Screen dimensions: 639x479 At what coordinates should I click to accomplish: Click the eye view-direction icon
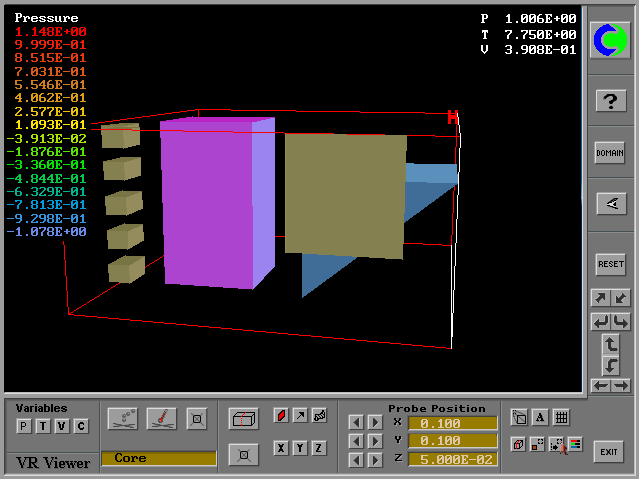[x=610, y=204]
